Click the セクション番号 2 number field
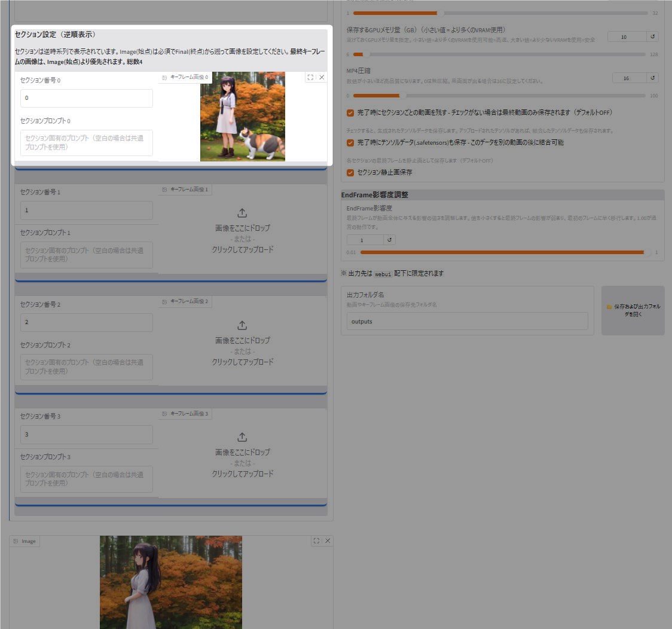Viewport: 672px width, 629px height. [87, 322]
